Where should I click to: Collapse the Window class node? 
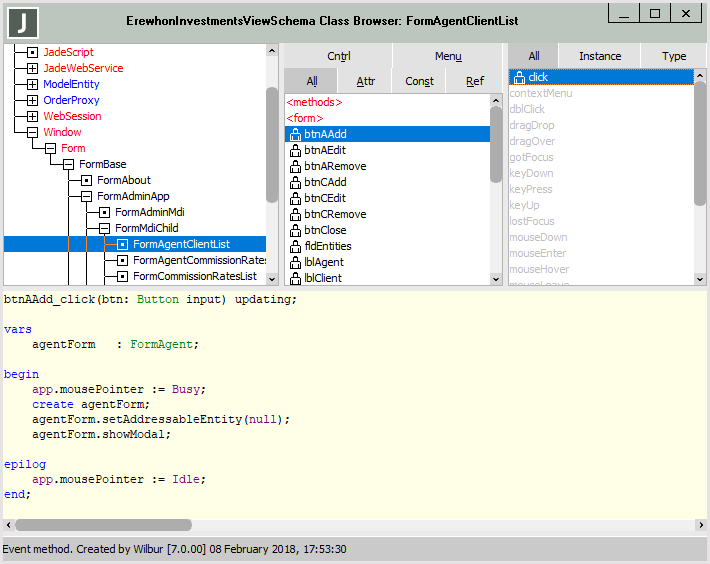coord(33,132)
